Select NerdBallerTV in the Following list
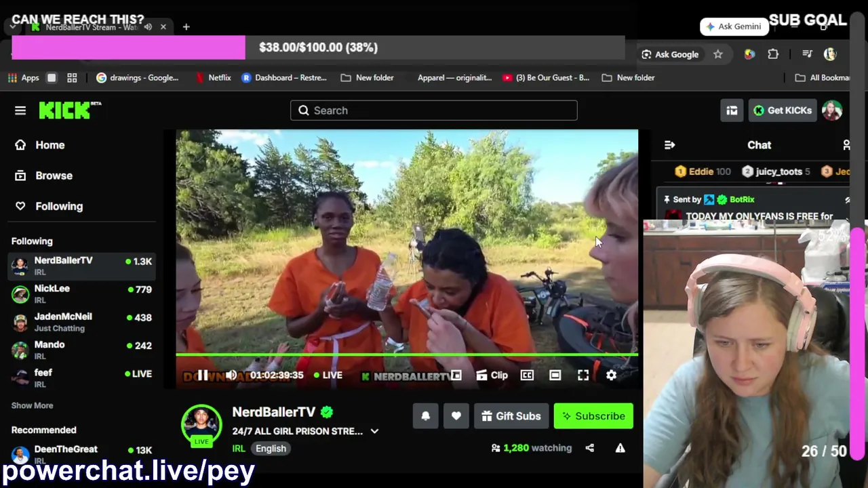Image resolution: width=868 pixels, height=488 pixels. (x=81, y=266)
